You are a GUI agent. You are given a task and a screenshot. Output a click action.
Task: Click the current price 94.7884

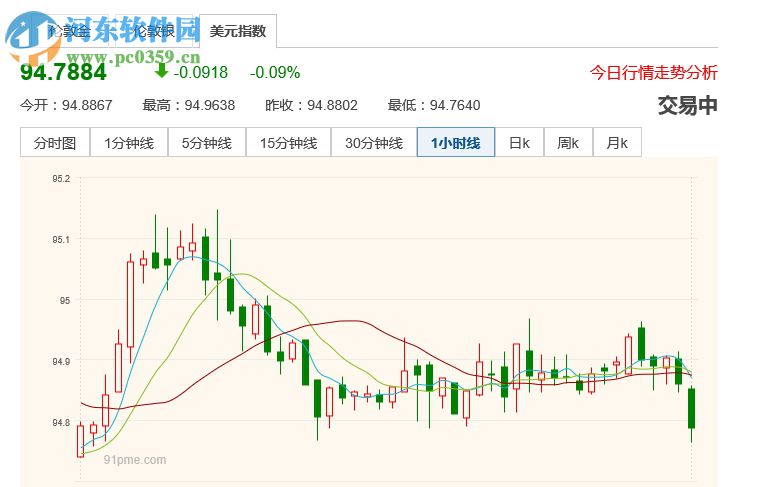point(63,73)
